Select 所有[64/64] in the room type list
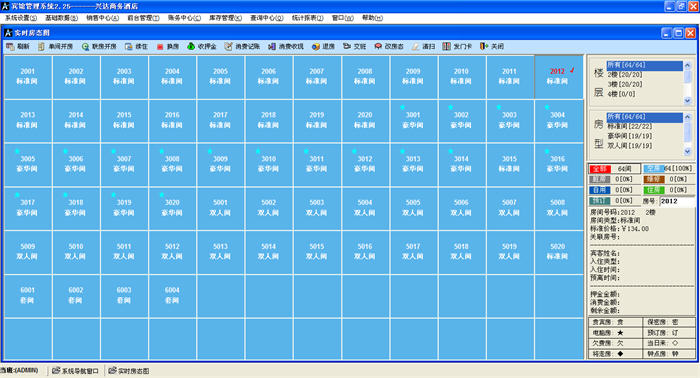700x378 pixels. click(x=644, y=117)
